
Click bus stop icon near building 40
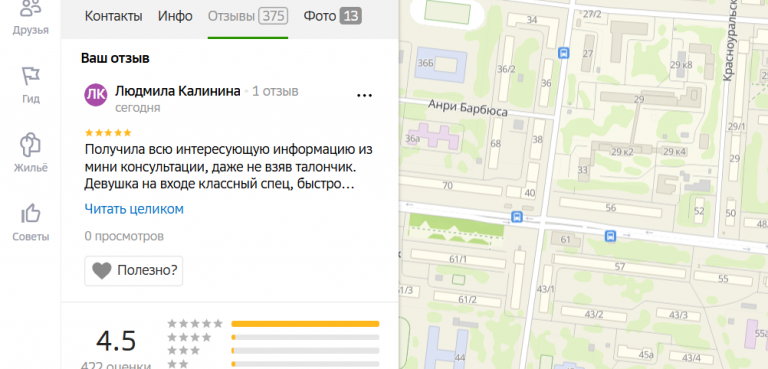516,217
